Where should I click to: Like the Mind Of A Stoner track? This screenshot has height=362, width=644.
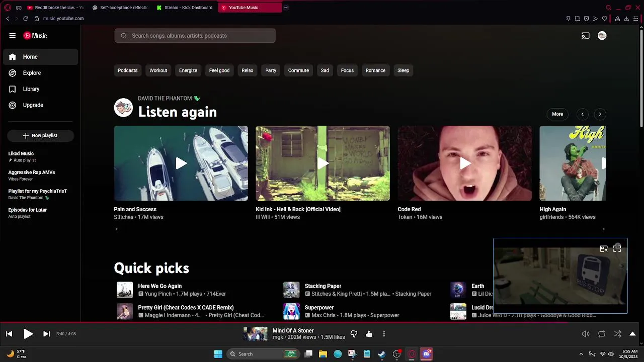(x=369, y=334)
